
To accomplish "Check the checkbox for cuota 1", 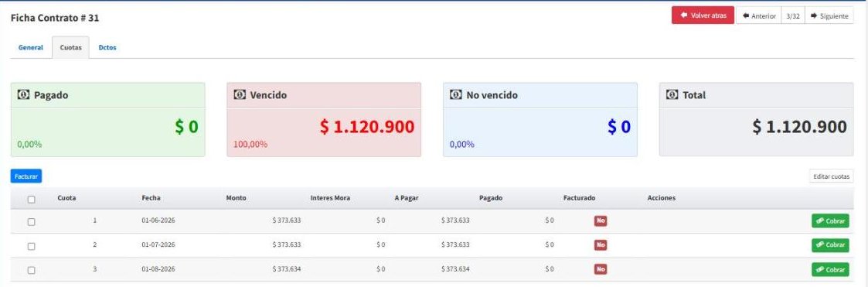I will [32, 221].
